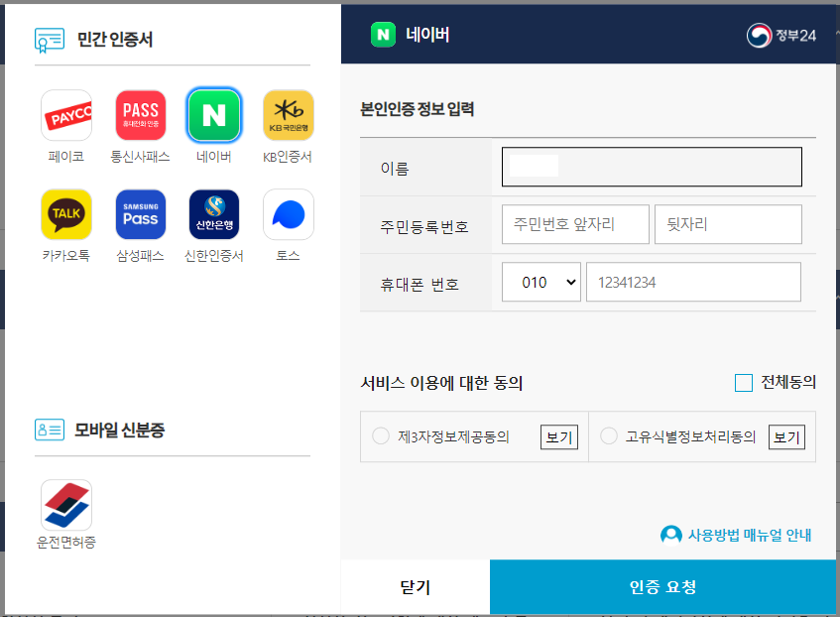Focus the 뒷자리 input field
Image resolution: width=840 pixels, height=617 pixels.
click(728, 224)
